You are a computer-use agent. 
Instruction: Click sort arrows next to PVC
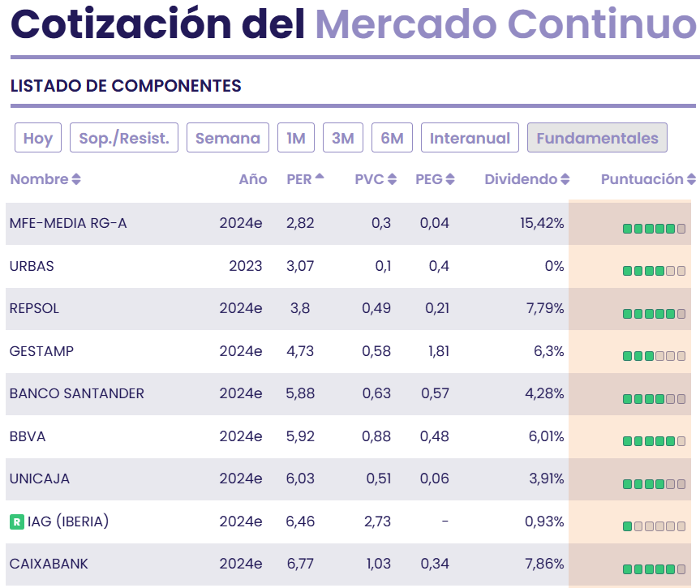(x=392, y=179)
